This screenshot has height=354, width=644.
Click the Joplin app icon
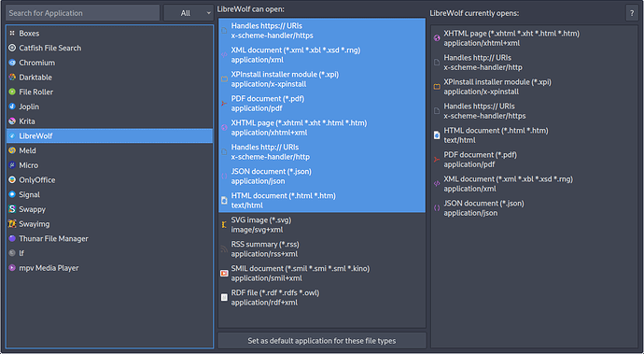click(12, 106)
